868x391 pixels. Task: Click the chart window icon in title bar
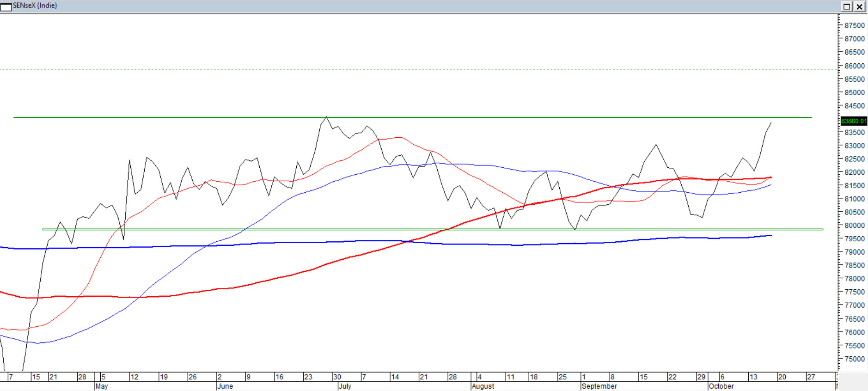click(6, 6)
